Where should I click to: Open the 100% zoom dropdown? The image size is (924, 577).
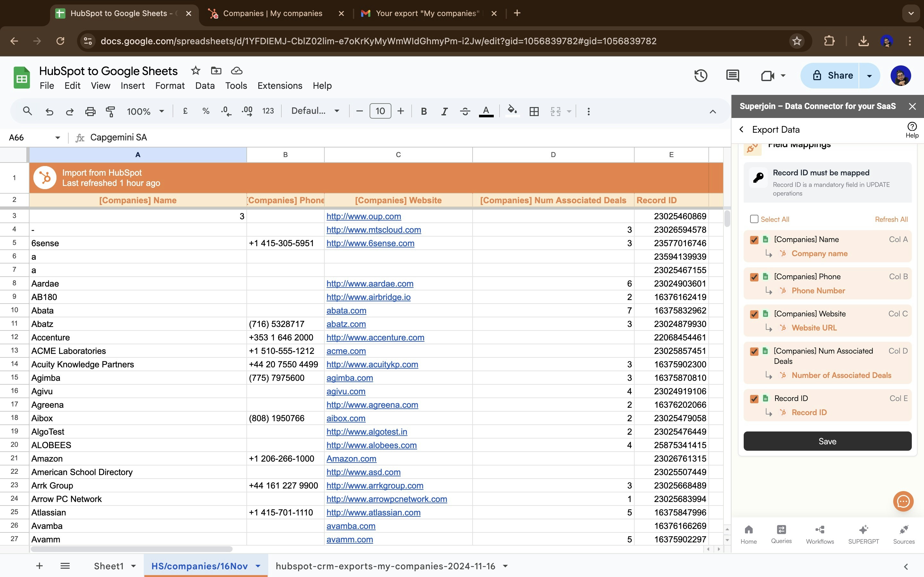(x=145, y=112)
